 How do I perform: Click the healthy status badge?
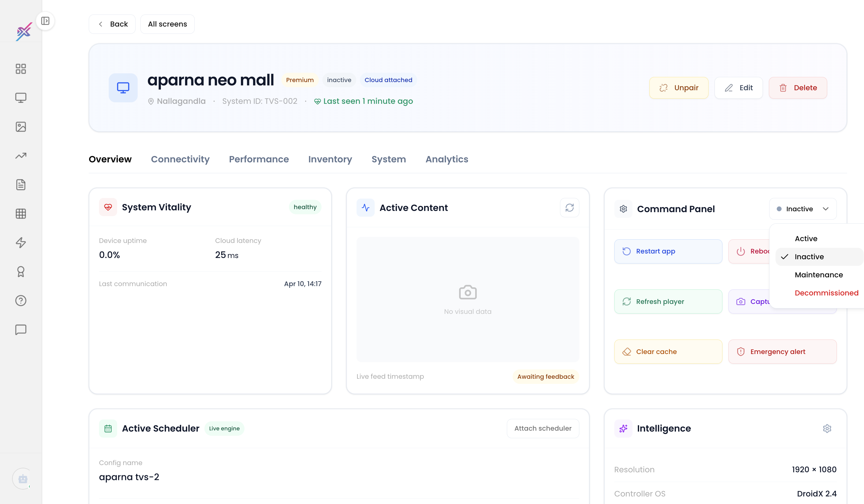tap(305, 207)
